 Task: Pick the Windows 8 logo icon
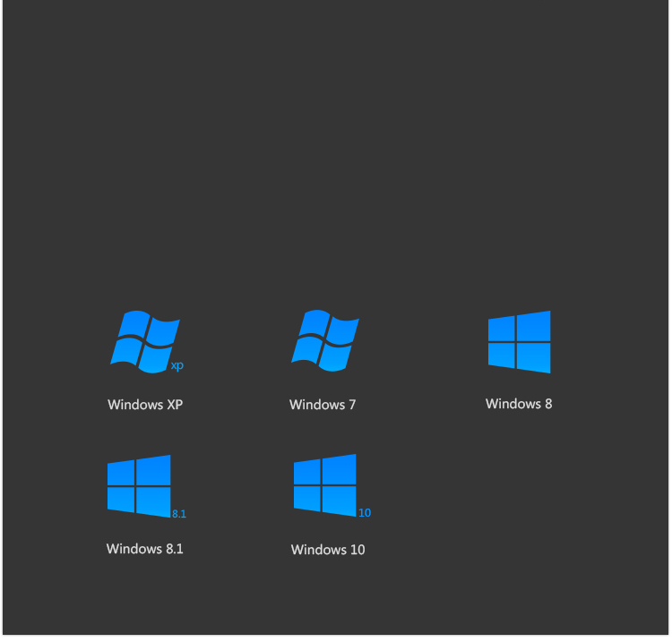pos(519,342)
